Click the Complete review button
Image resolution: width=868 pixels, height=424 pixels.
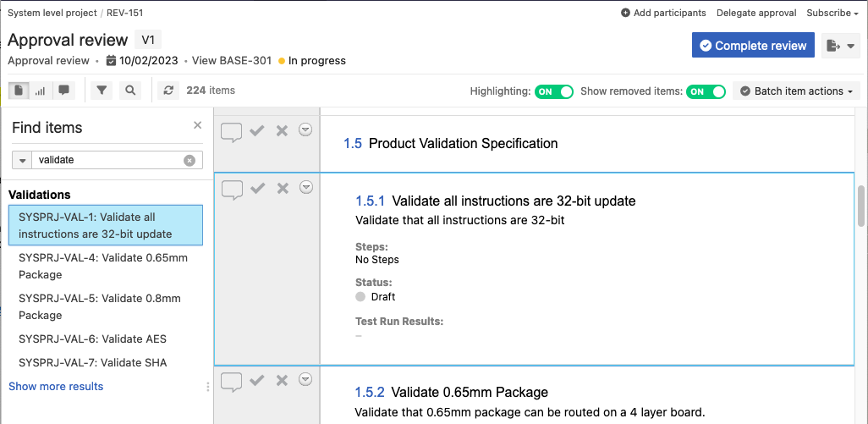pyautogui.click(x=753, y=46)
